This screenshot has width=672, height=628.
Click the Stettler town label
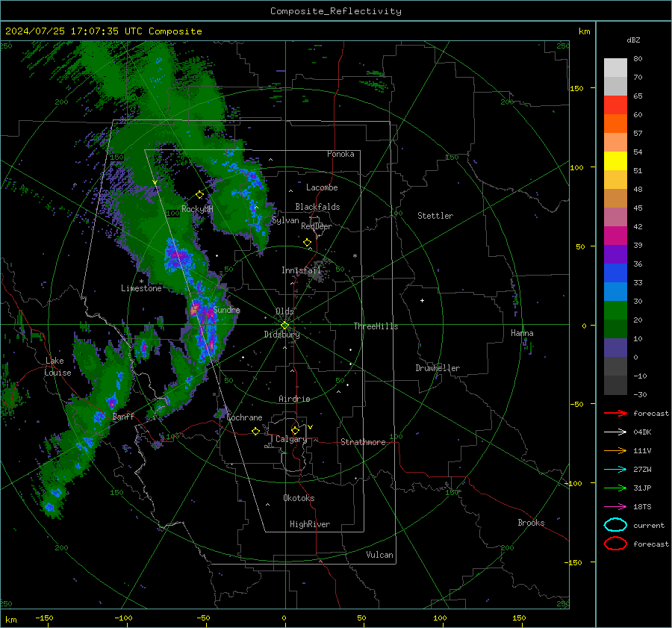(x=435, y=216)
